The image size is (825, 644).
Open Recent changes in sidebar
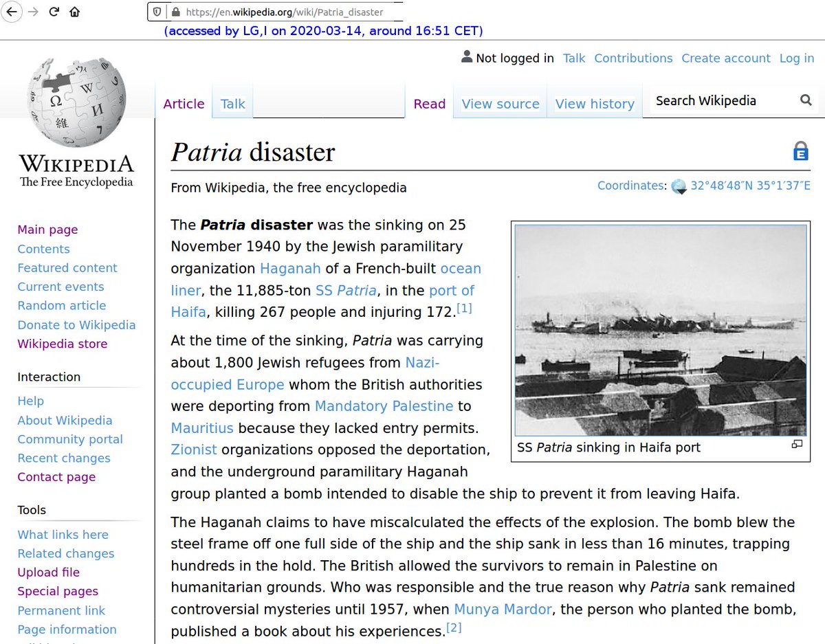(64, 458)
